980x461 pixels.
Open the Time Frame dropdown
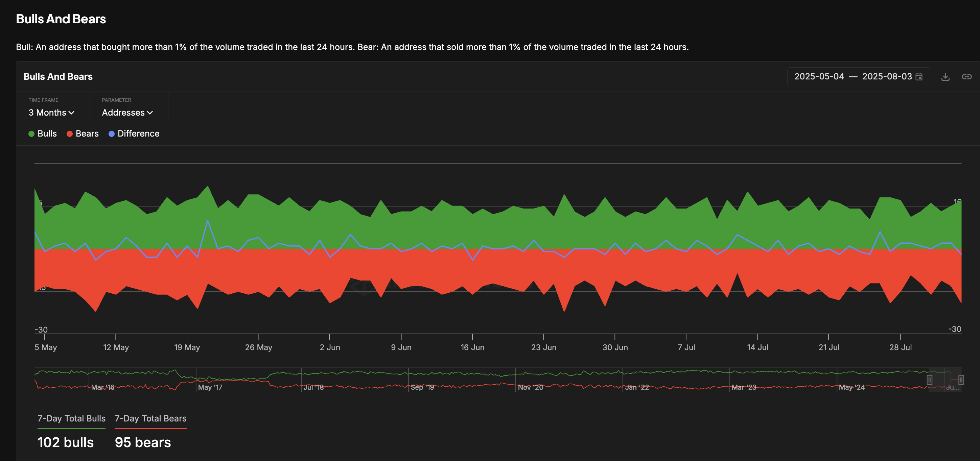click(52, 113)
